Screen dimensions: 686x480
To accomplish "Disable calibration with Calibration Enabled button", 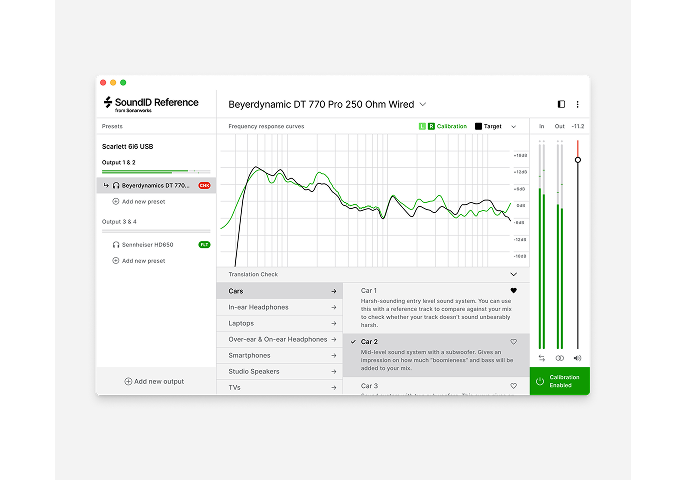I will point(560,381).
